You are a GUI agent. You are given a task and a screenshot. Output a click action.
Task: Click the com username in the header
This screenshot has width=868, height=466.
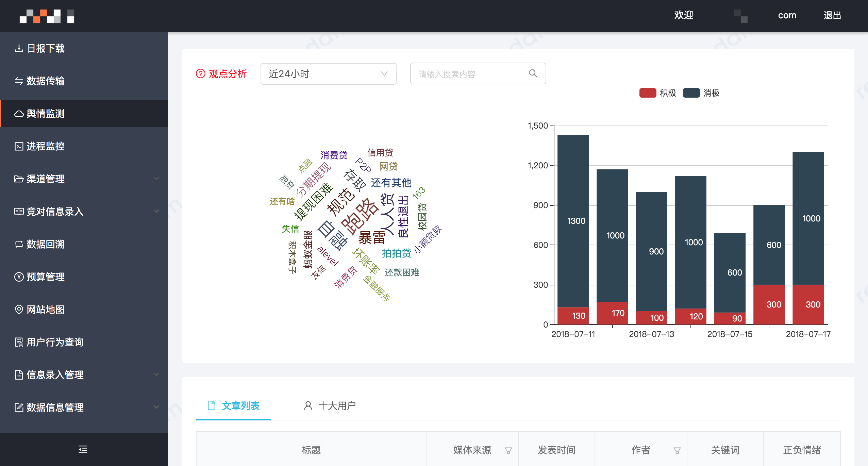[x=787, y=15]
